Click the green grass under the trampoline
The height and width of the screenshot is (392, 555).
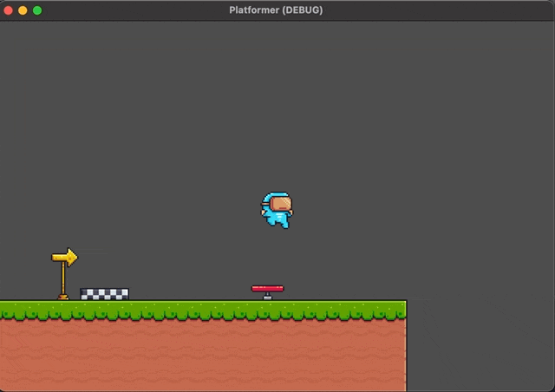267,309
